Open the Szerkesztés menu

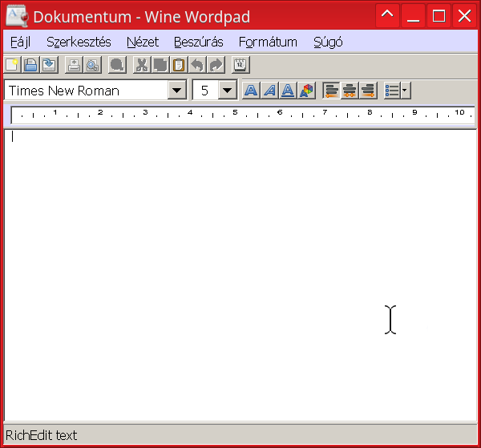pyautogui.click(x=79, y=42)
